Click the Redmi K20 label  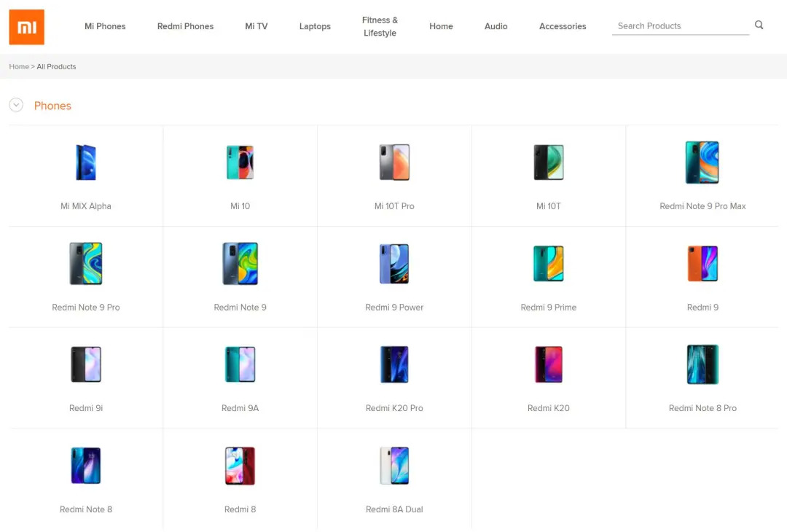pos(548,408)
